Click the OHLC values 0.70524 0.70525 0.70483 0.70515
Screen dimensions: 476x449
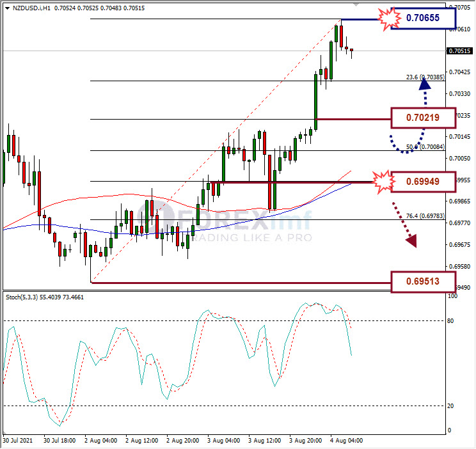click(99, 8)
